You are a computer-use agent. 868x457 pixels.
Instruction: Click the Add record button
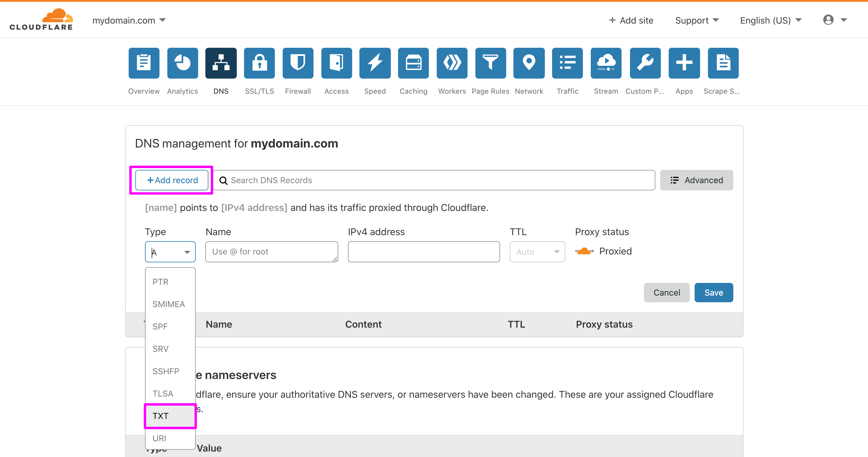point(172,180)
